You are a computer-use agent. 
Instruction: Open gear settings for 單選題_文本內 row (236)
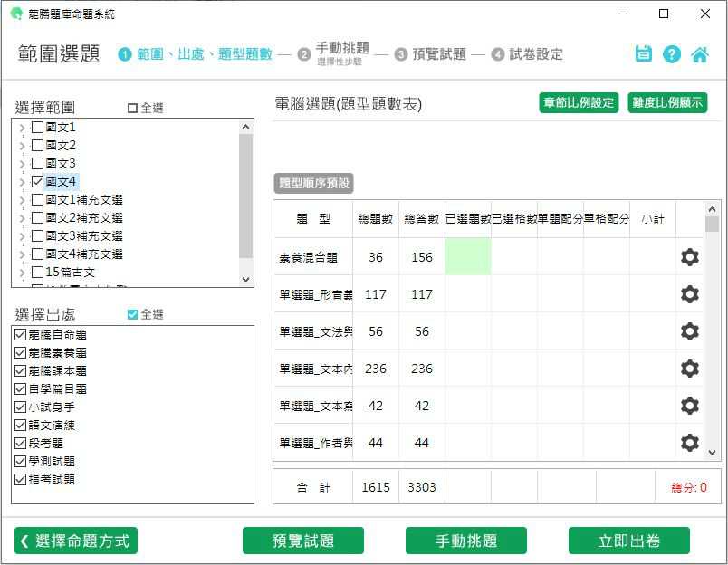point(689,369)
